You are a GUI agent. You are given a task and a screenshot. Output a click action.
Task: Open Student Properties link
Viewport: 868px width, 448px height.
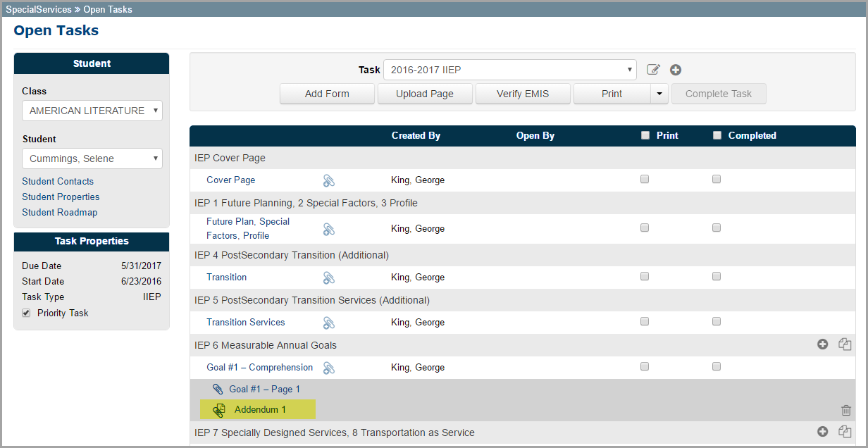[x=61, y=197]
